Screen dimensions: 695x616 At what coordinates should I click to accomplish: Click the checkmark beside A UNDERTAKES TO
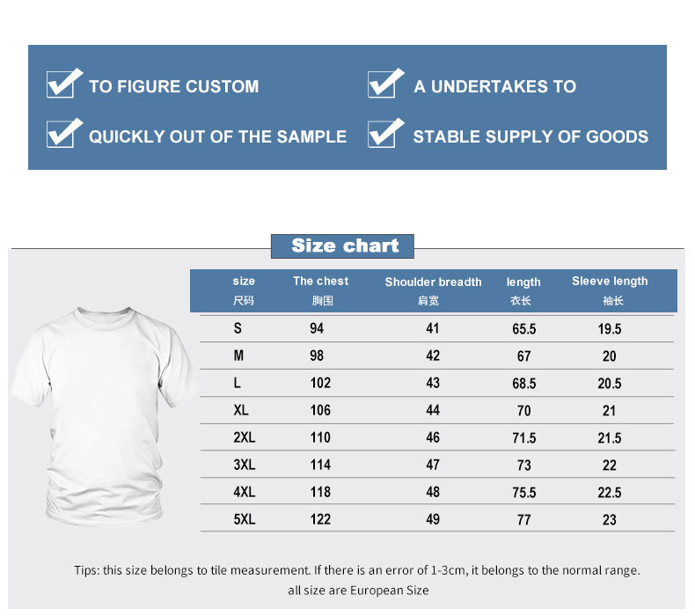(385, 83)
